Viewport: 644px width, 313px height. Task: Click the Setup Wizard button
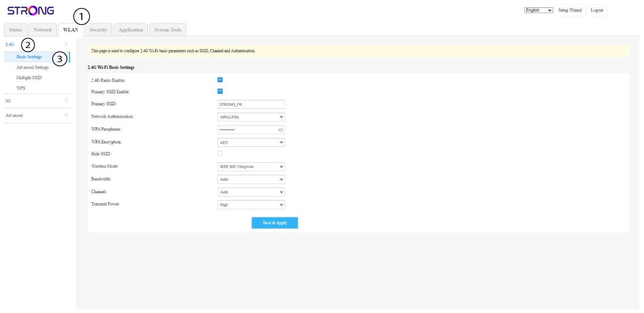click(x=570, y=10)
